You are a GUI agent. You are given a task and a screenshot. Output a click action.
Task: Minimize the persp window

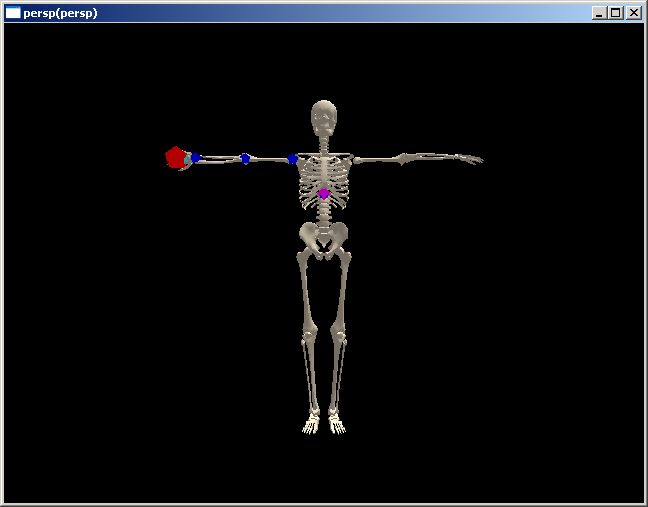click(x=599, y=13)
